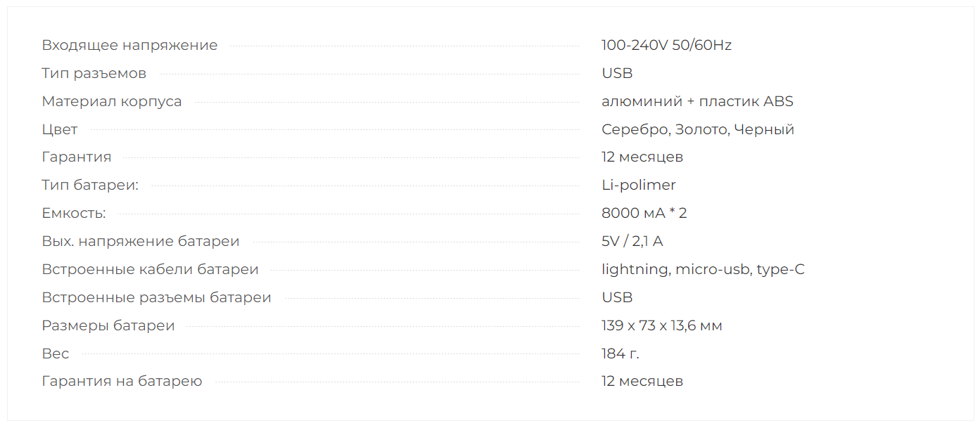The width and height of the screenshot is (980, 428).
Task: Click the 'Вых. напряжение батареи' label
Action: tap(141, 241)
